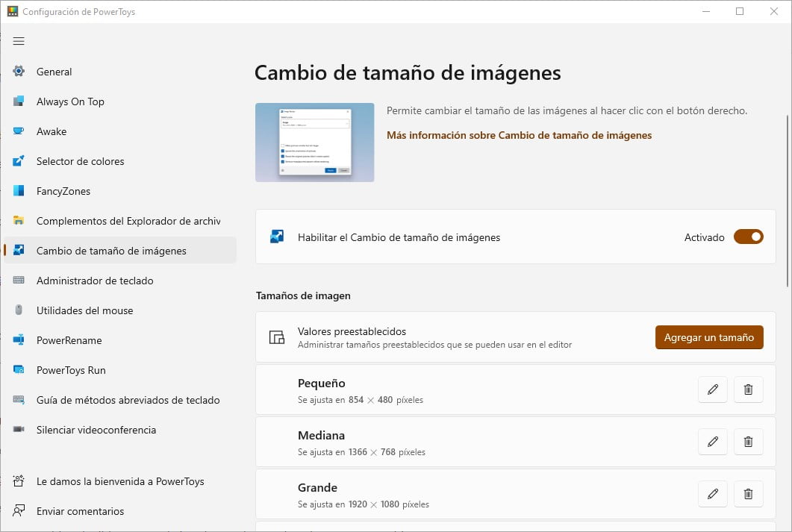Click the Awake coffee cup icon
This screenshot has height=532, width=792.
[x=19, y=131]
